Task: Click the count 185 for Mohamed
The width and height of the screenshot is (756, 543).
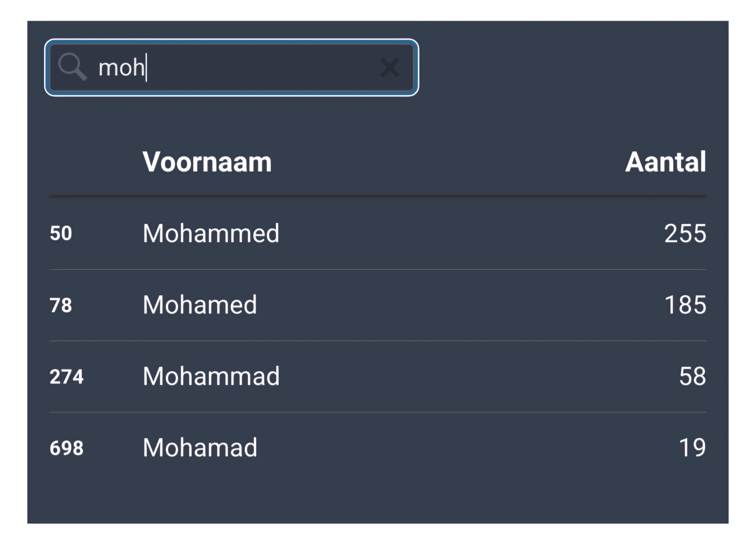Action: coord(685,305)
